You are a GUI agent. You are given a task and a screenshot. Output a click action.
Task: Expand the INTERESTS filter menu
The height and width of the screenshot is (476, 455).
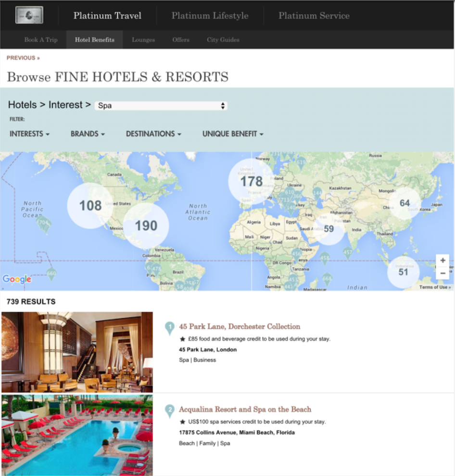pos(29,134)
